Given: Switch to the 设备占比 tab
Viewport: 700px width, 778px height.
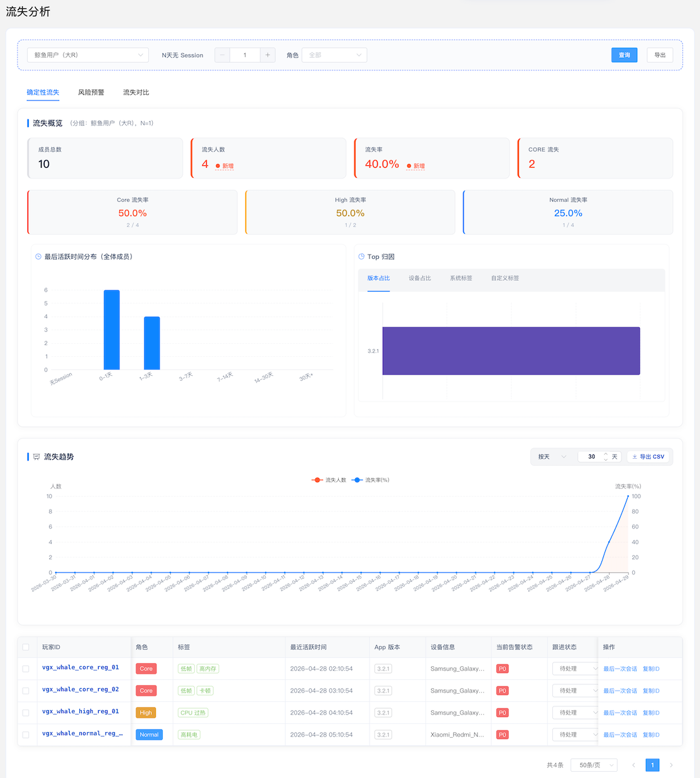Looking at the screenshot, I should (420, 278).
